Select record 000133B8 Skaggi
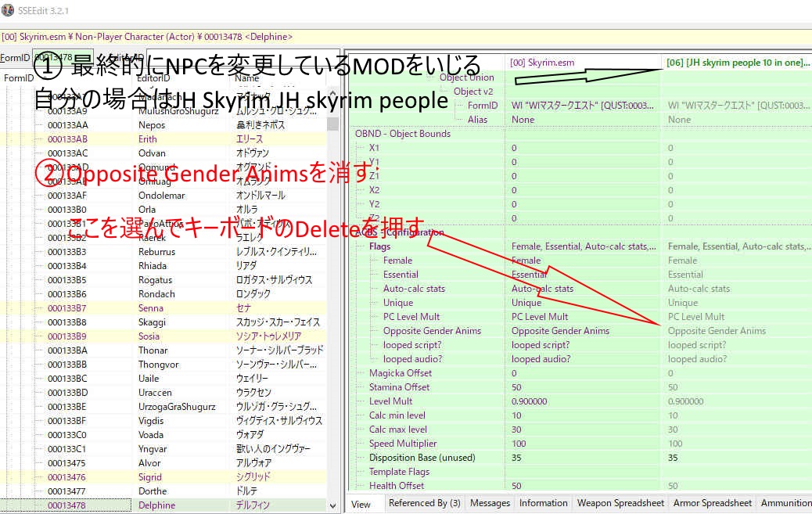Screen dimensions: 812x514 click(163, 322)
